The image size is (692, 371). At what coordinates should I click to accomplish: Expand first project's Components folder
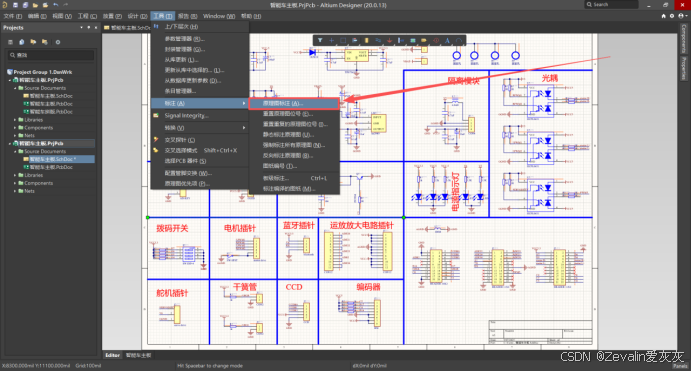tap(15, 128)
